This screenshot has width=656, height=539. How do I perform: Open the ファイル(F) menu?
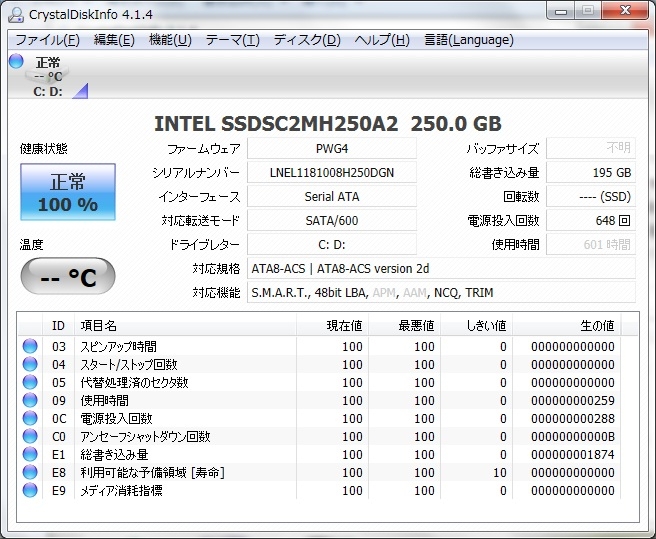click(x=47, y=40)
